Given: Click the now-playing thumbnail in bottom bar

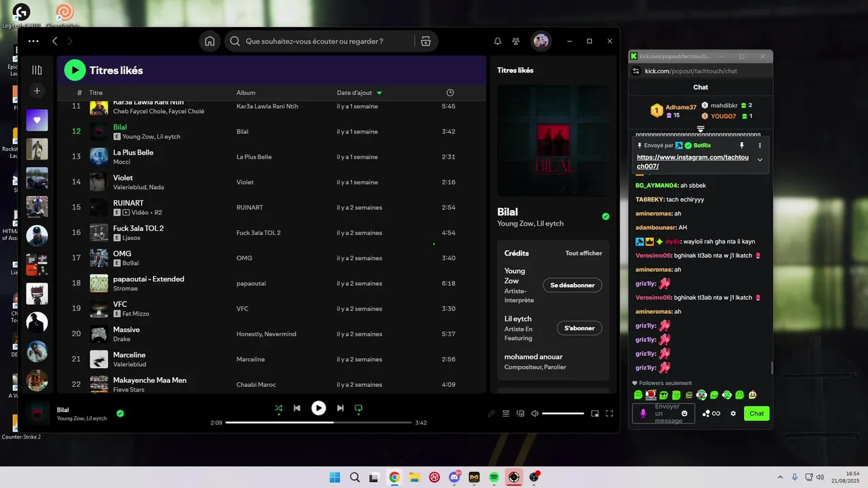Looking at the screenshot, I should (x=37, y=413).
